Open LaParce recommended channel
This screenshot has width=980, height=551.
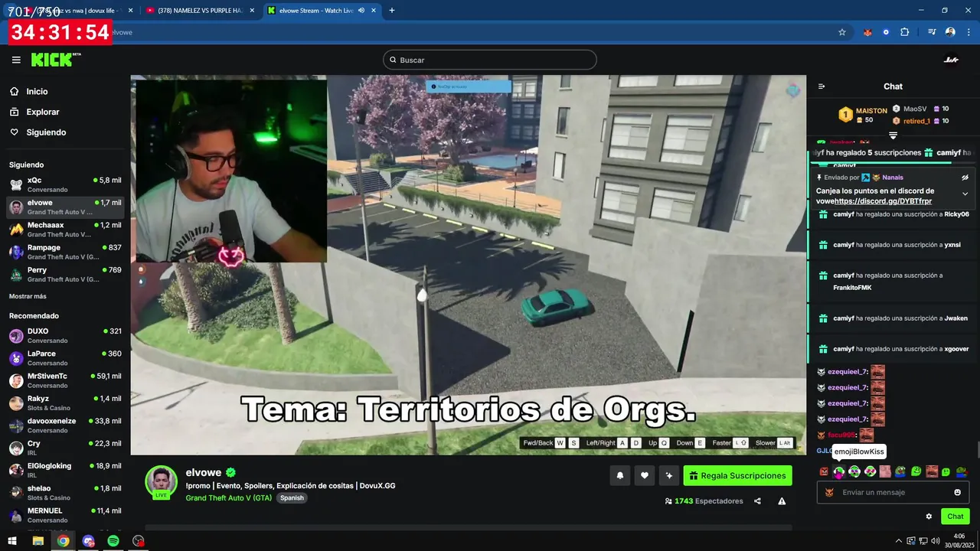65,358
